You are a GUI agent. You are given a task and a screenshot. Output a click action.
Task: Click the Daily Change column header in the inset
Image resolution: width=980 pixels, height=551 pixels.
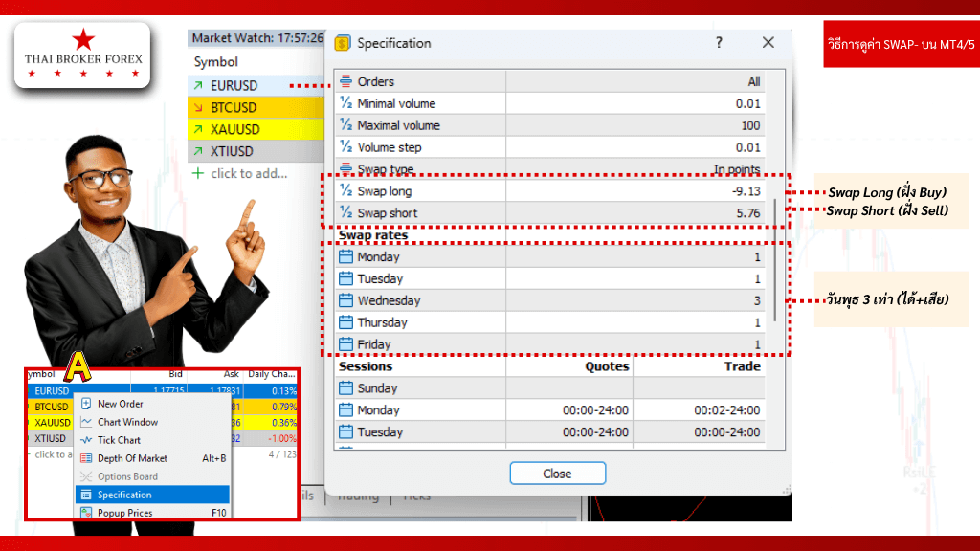pos(271,374)
